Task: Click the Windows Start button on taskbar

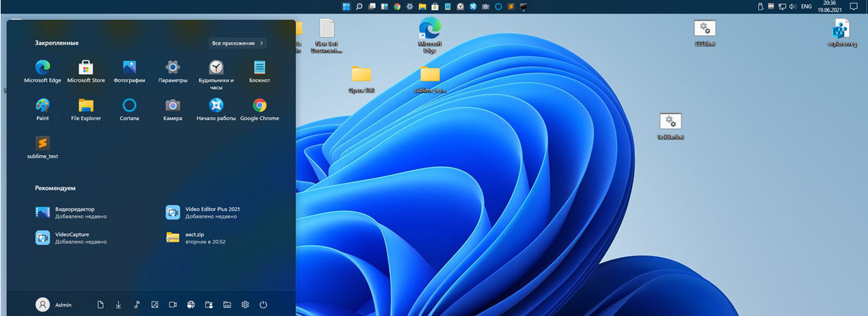Action: point(347,7)
